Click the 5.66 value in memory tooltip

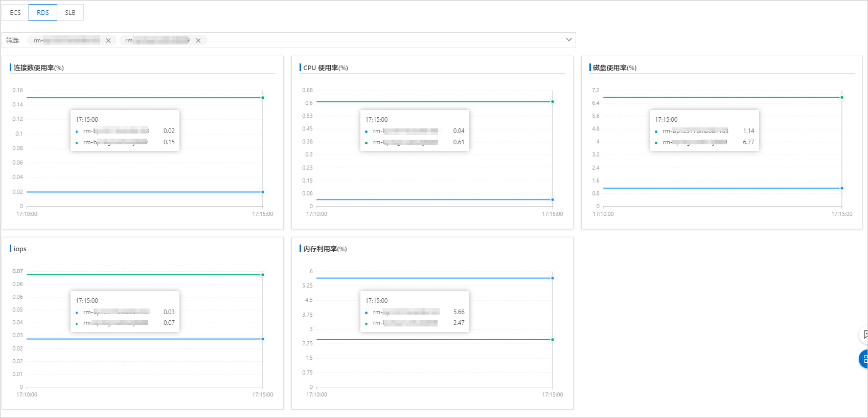point(459,312)
